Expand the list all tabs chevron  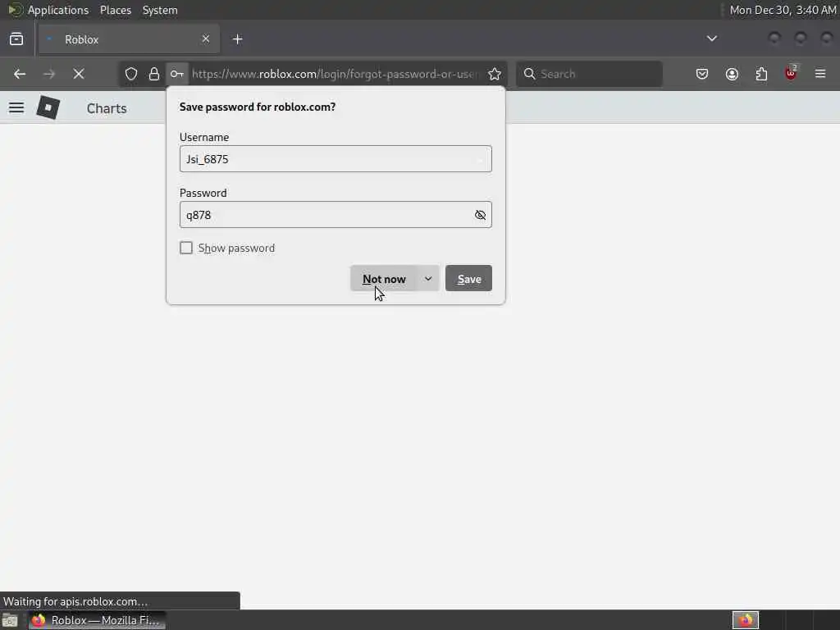click(711, 39)
